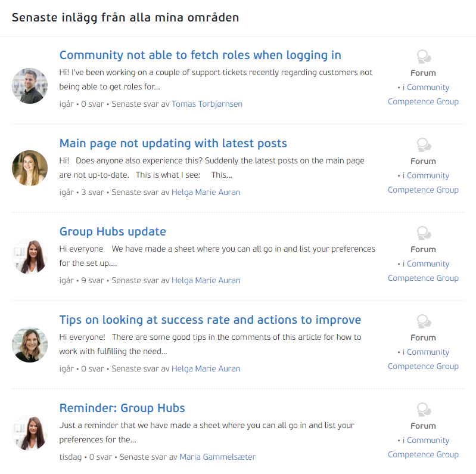This screenshot has height=474, width=476.
Task: Click avatar next to Main page post
Action: (x=30, y=168)
